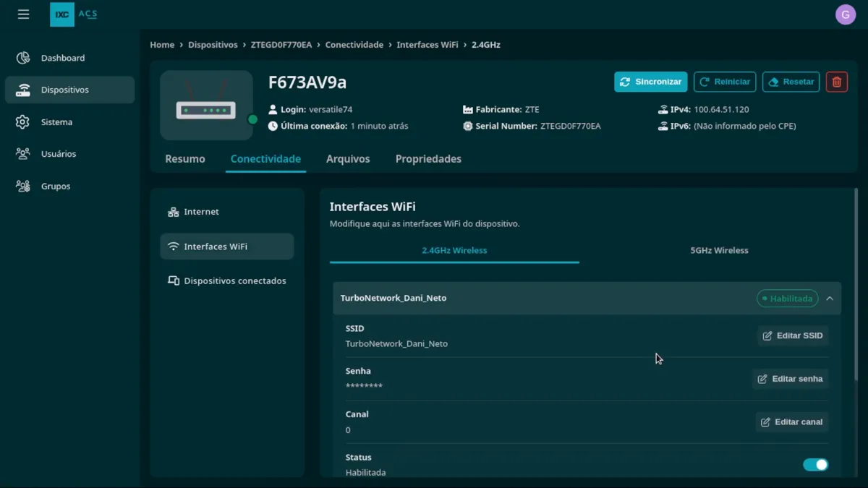868x488 pixels.
Task: Open Dispositivos conectados menu item
Action: click(227, 281)
